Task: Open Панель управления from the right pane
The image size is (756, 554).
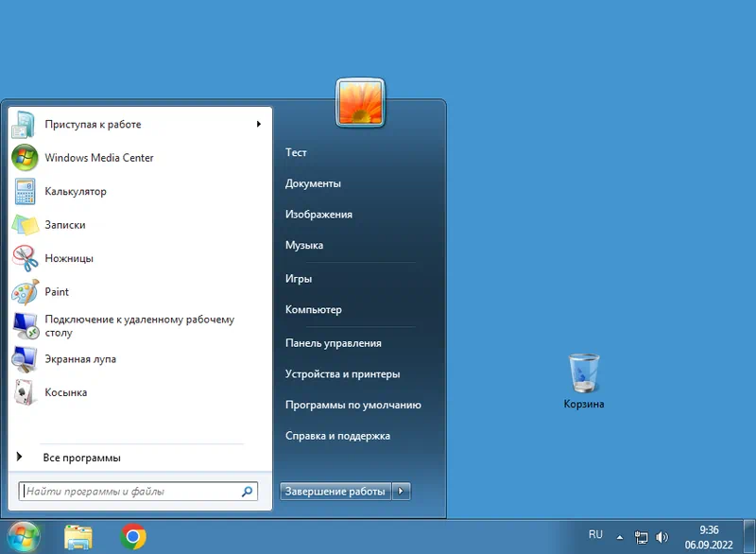Action: click(333, 343)
